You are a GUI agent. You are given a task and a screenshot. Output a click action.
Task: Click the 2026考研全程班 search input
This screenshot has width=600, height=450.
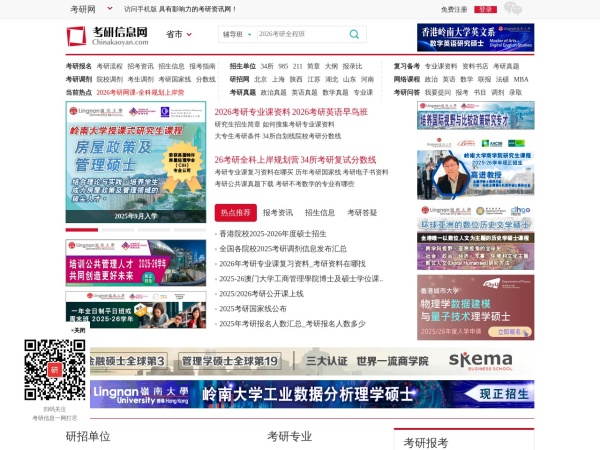[302, 34]
